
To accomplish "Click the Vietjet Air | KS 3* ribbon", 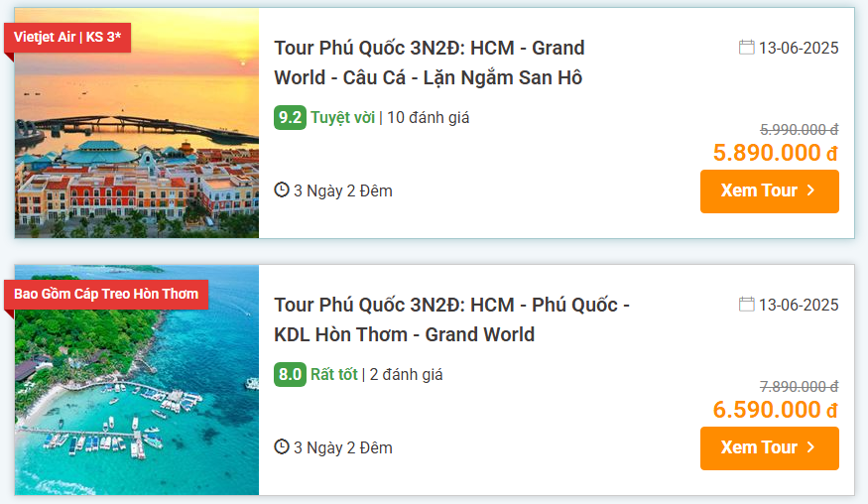I will (x=67, y=37).
